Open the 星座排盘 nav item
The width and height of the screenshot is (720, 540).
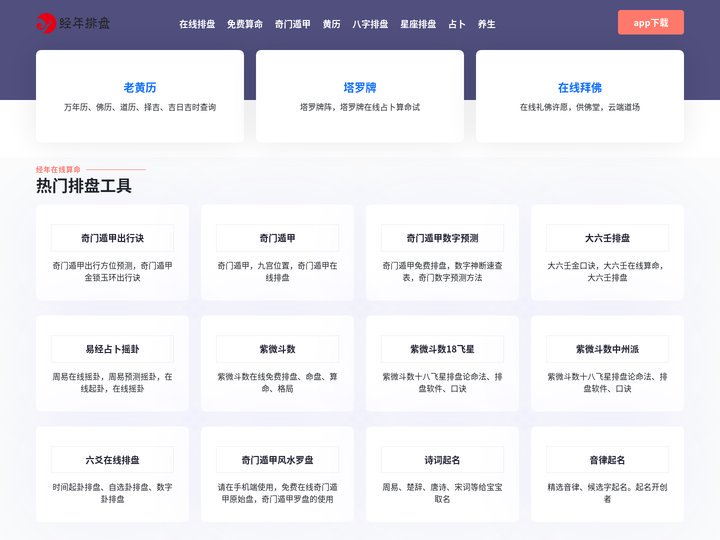pyautogui.click(x=418, y=24)
